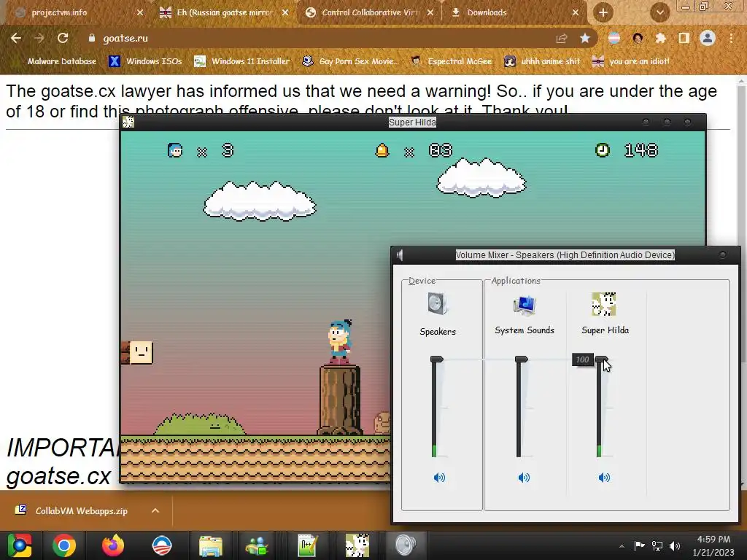Mute System Sounds in Volume Mixer

coord(524,477)
